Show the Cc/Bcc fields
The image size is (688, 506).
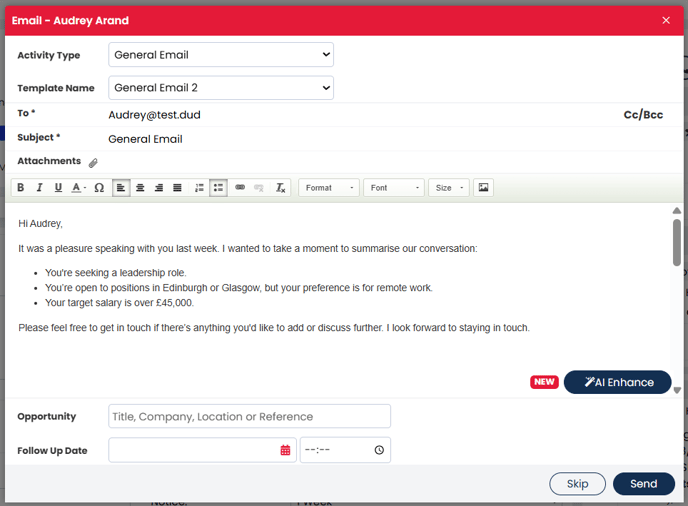point(643,115)
